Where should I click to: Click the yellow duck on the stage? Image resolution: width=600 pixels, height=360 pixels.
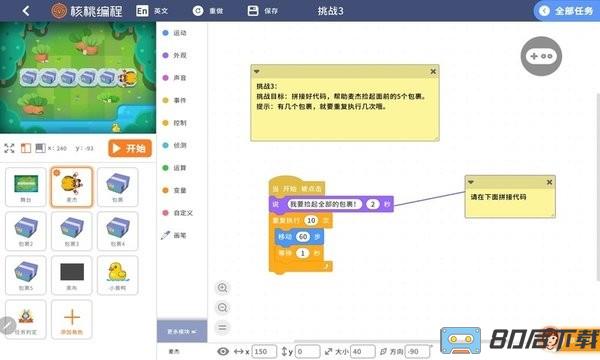pyautogui.click(x=115, y=127)
